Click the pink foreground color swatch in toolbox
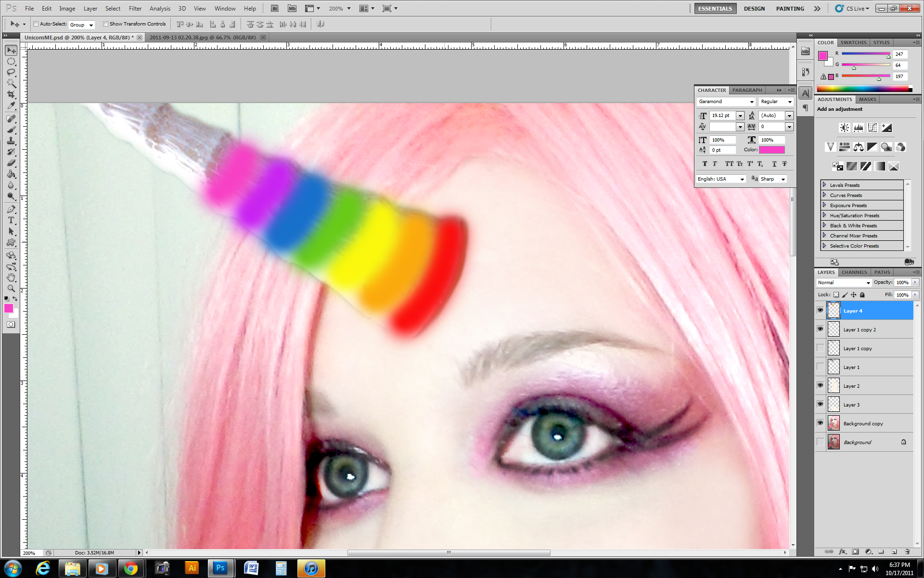 [x=9, y=308]
